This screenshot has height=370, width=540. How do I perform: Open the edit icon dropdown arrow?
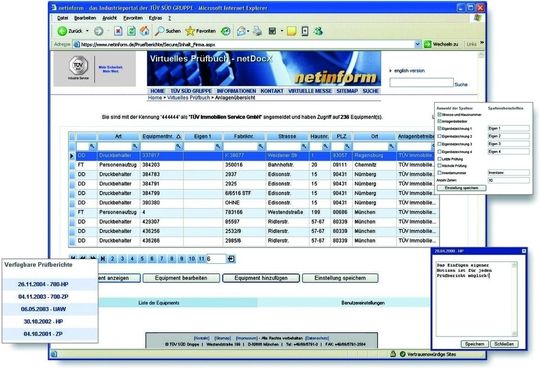click(x=282, y=31)
